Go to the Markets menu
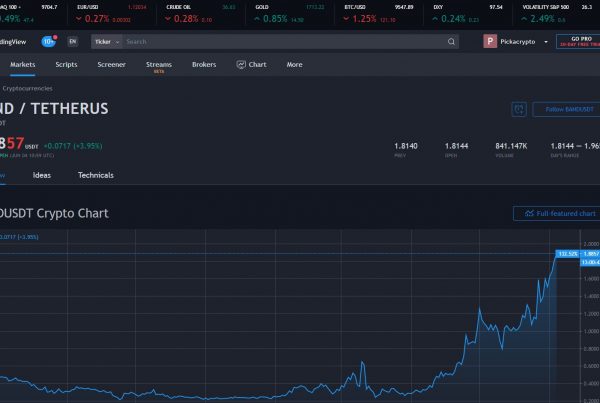The image size is (600, 403). click(23, 65)
